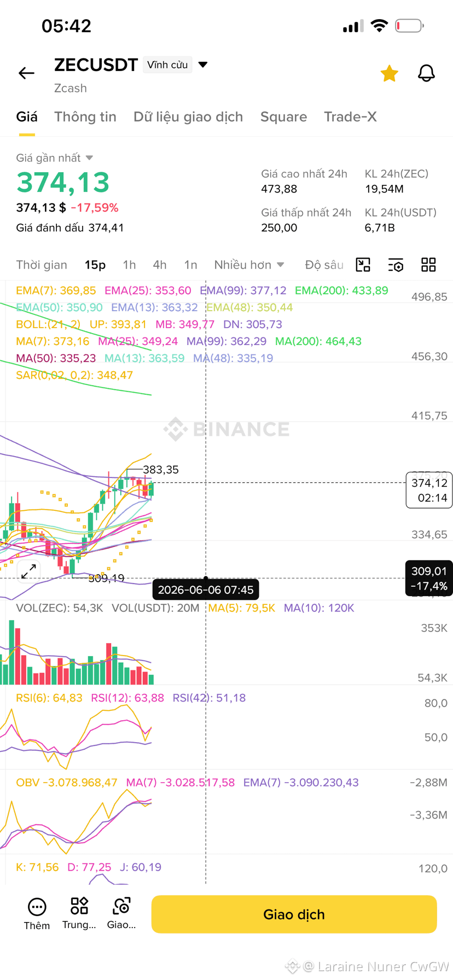453x980 pixels.
Task: Tap the 'Giao dịch' trade button
Action: [x=294, y=914]
